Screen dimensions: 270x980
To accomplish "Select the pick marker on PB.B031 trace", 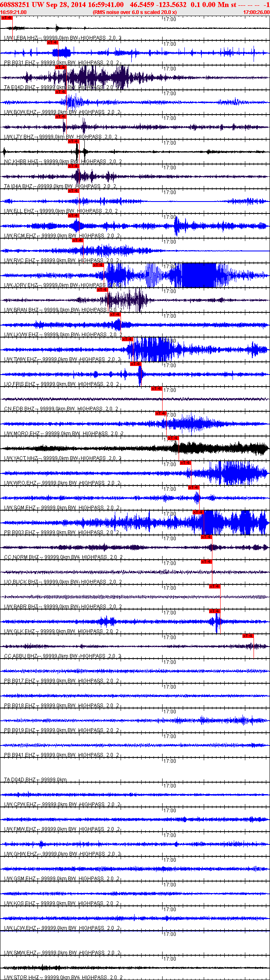I will point(52,42).
